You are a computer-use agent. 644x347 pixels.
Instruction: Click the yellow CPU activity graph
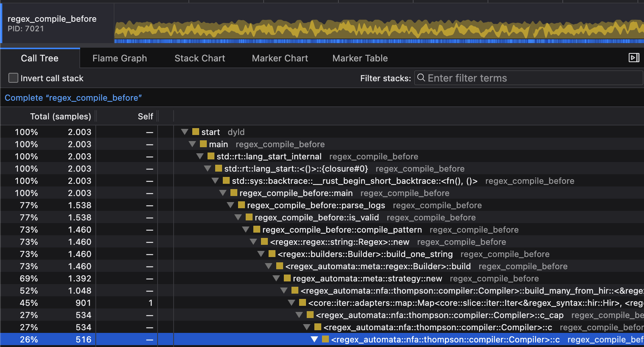pyautogui.click(x=379, y=29)
